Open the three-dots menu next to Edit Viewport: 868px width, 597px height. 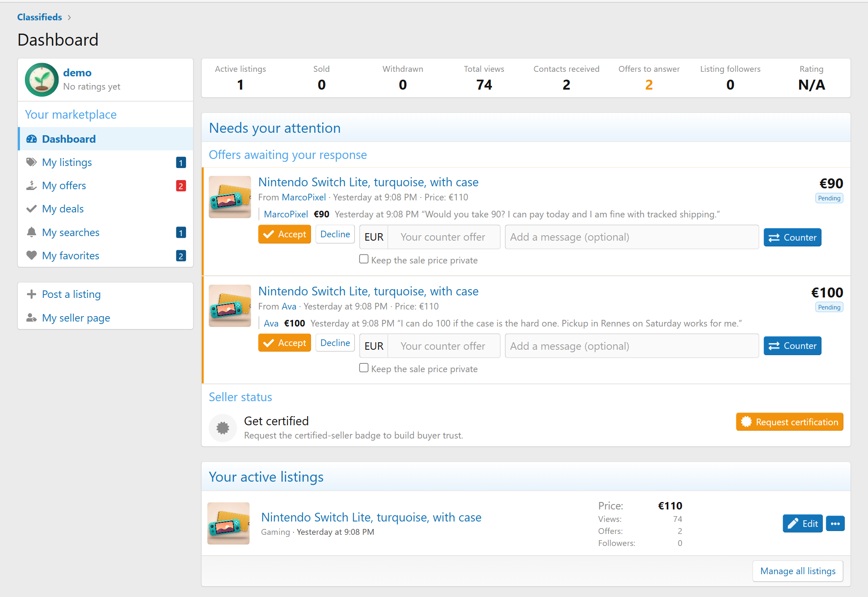pyautogui.click(x=835, y=524)
